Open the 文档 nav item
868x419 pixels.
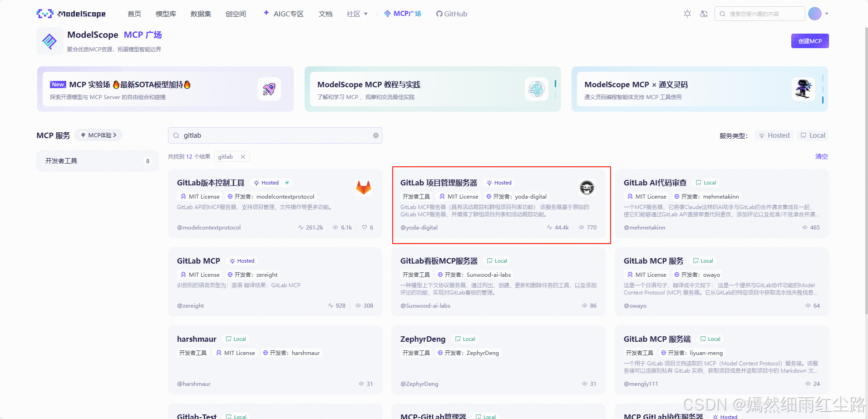pos(325,14)
